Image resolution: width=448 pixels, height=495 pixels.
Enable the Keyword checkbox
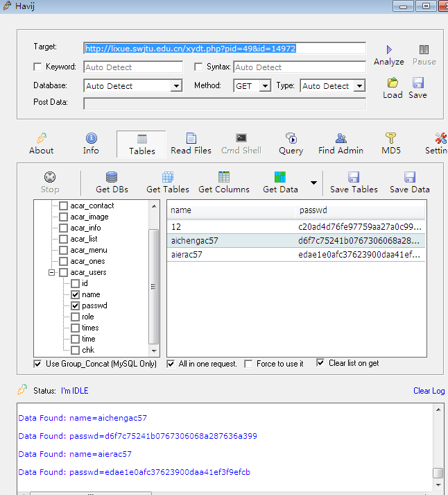37,67
